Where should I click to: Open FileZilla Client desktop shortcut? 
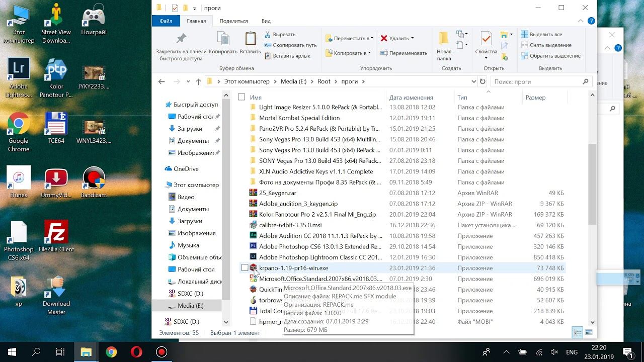coord(56,236)
